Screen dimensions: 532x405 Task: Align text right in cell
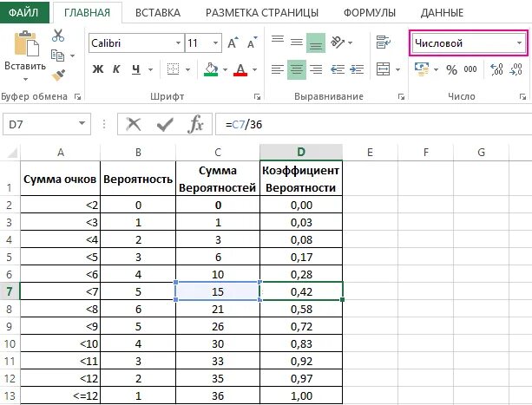(316, 69)
